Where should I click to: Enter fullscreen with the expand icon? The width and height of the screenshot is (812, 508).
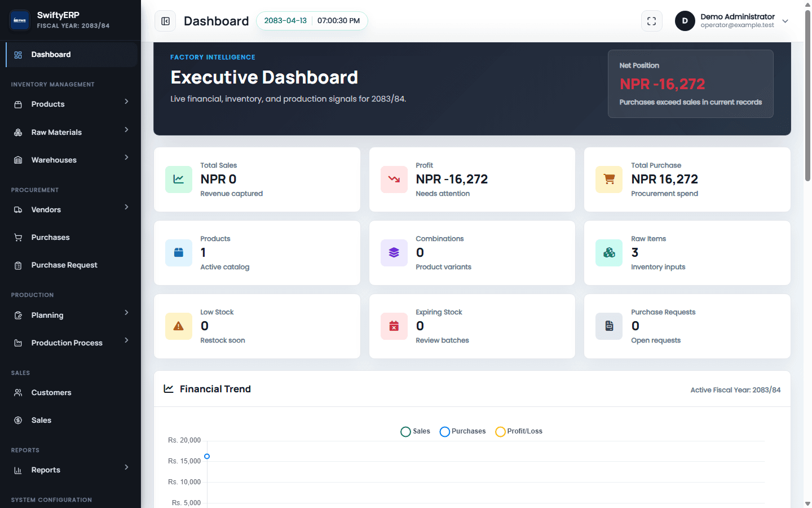(651, 21)
